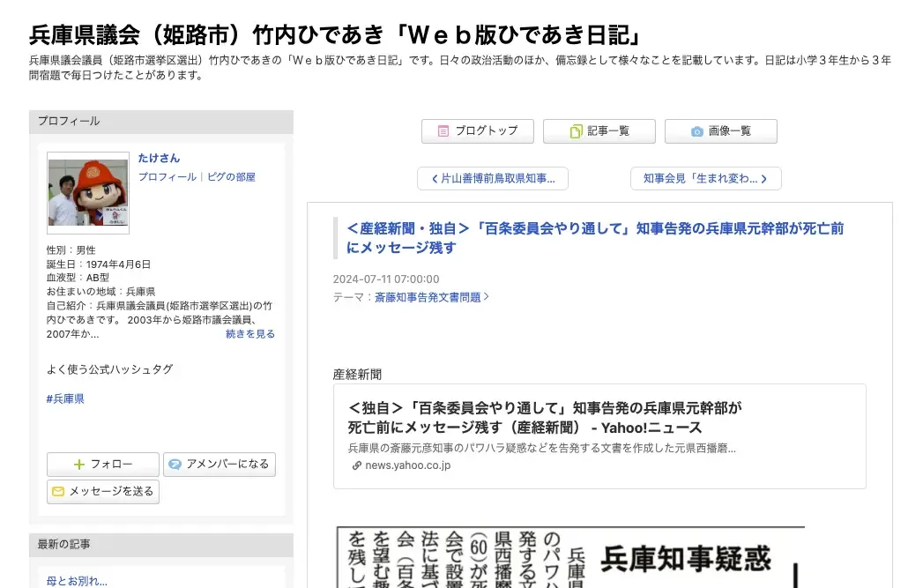
Task: Click the envelope icon on メッセージを送る
Action: tap(58, 492)
